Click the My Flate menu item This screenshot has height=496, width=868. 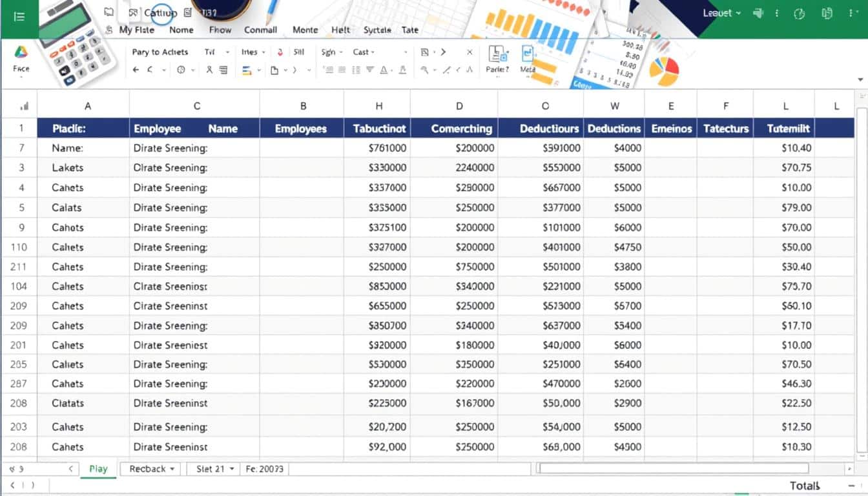pyautogui.click(x=137, y=30)
